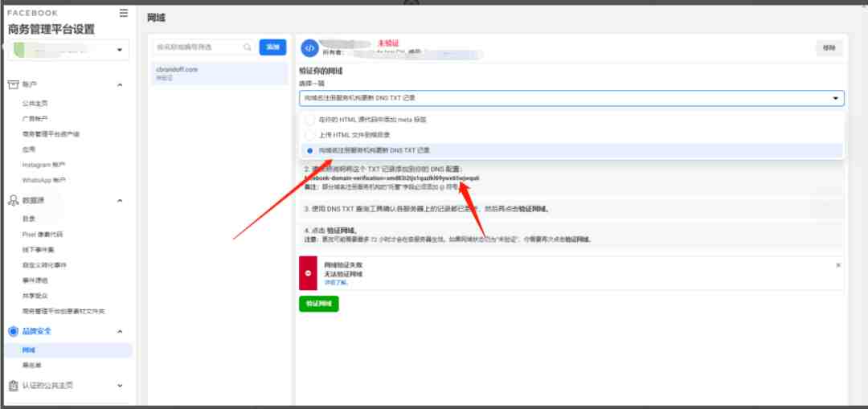Click the verification dropdown caret arrow

[x=835, y=98]
